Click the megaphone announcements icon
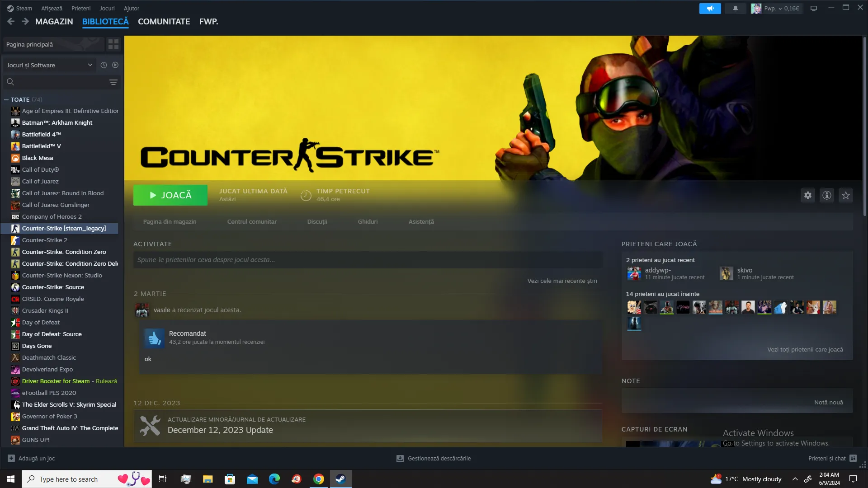 coord(710,8)
